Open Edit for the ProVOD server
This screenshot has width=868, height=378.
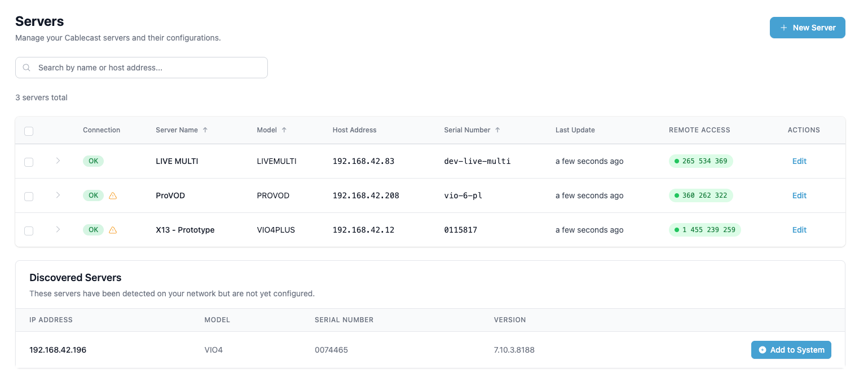pos(799,195)
